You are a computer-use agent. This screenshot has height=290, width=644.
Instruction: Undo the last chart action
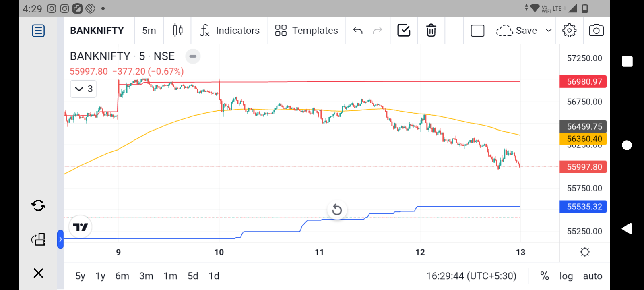coord(358,31)
